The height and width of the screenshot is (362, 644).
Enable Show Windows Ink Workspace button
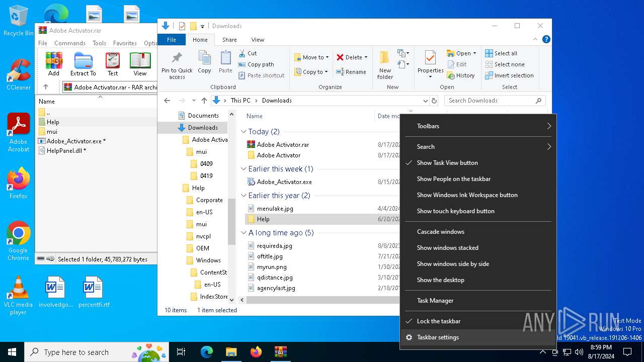[x=478, y=195]
